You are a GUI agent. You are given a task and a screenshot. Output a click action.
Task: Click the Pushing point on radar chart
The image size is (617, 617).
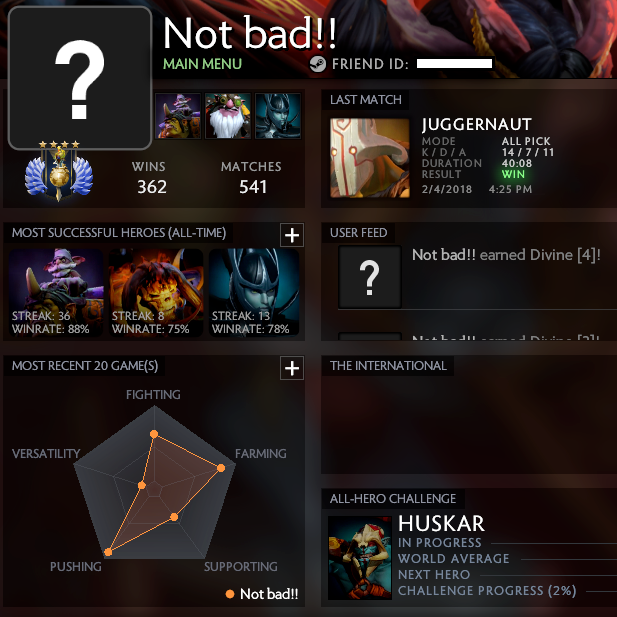[108, 552]
